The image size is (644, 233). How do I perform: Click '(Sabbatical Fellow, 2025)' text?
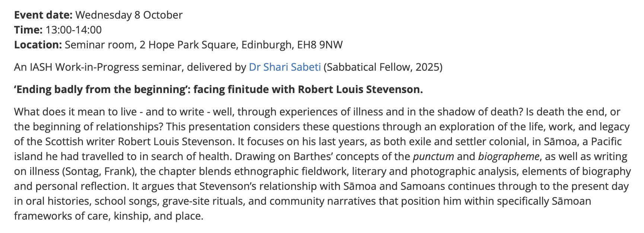(383, 67)
